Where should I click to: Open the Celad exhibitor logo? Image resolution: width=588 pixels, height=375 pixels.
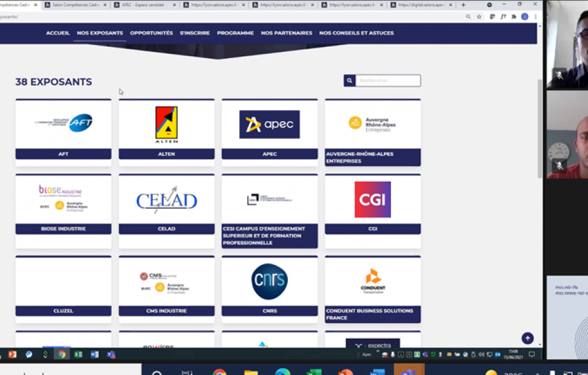tap(166, 199)
